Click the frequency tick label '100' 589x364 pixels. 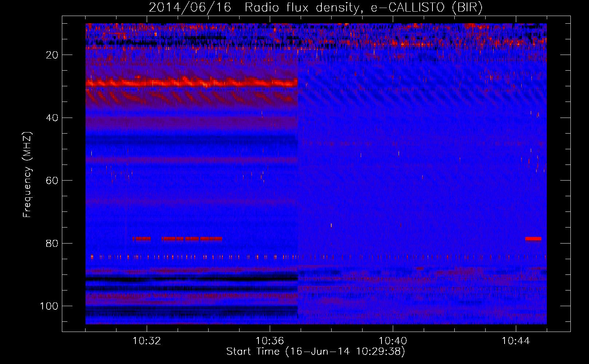point(49,306)
